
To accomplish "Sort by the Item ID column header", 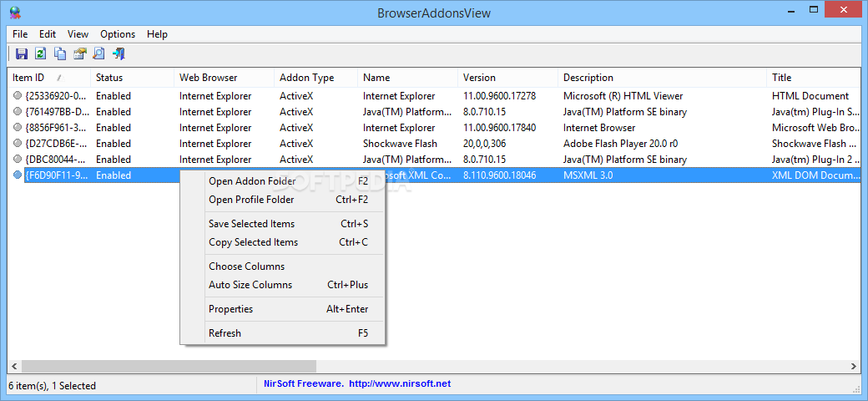I will click(48, 78).
